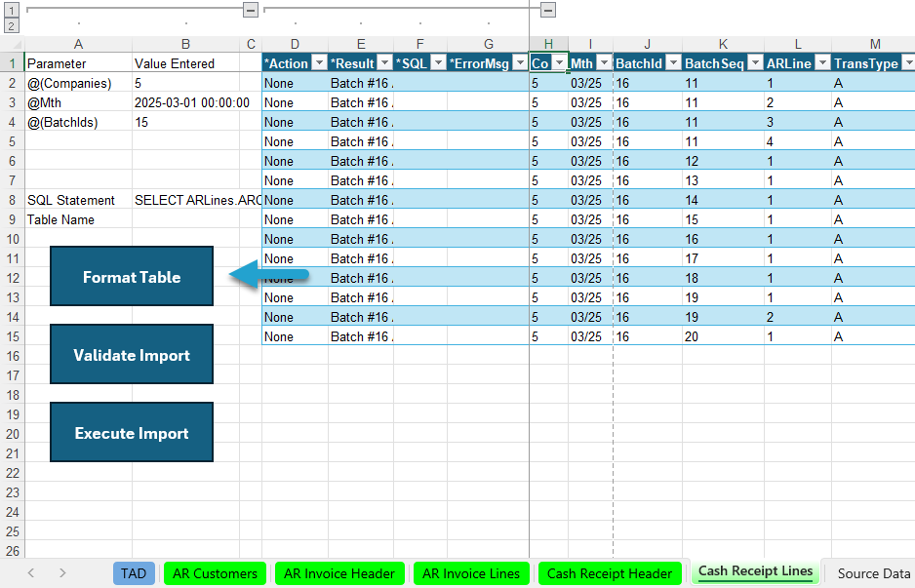The image size is (915, 588).
Task: Click the Parameter header cell
Action: click(x=78, y=63)
